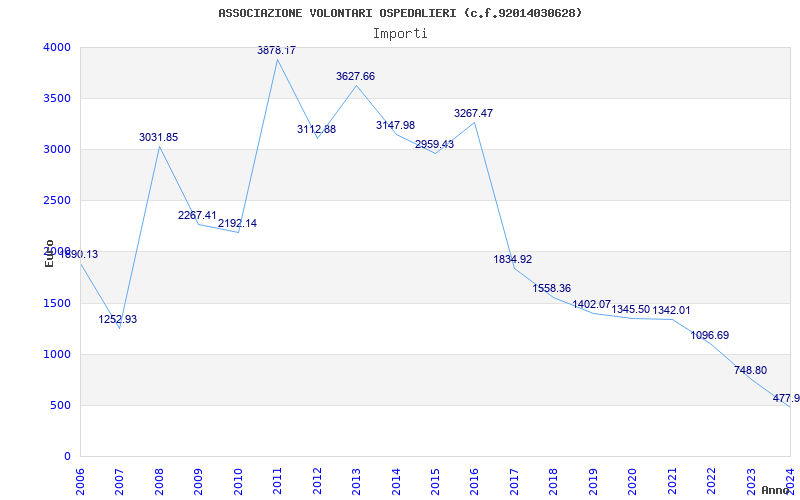The width and height of the screenshot is (800, 500).
Task: Click the 2018 year axis label
Action: coord(554,480)
